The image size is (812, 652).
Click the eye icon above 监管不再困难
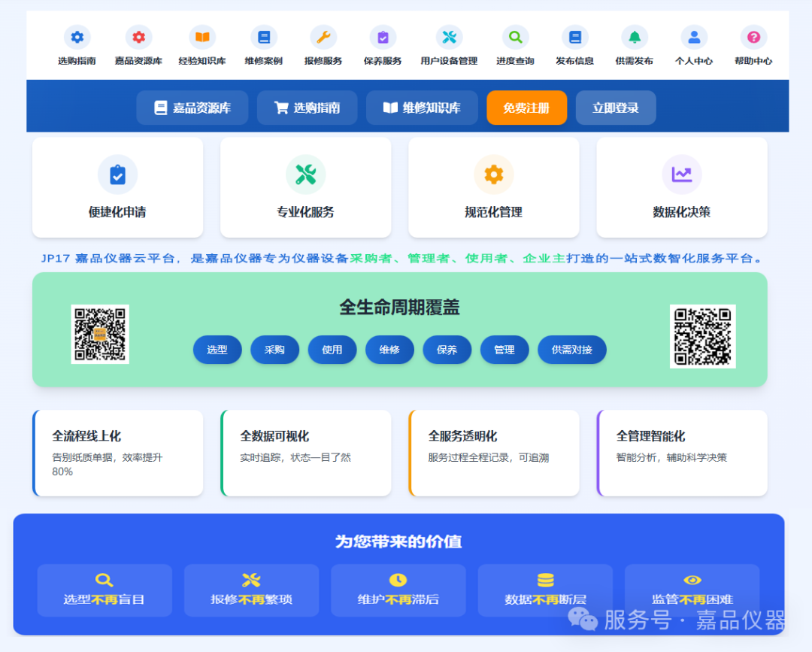click(692, 580)
